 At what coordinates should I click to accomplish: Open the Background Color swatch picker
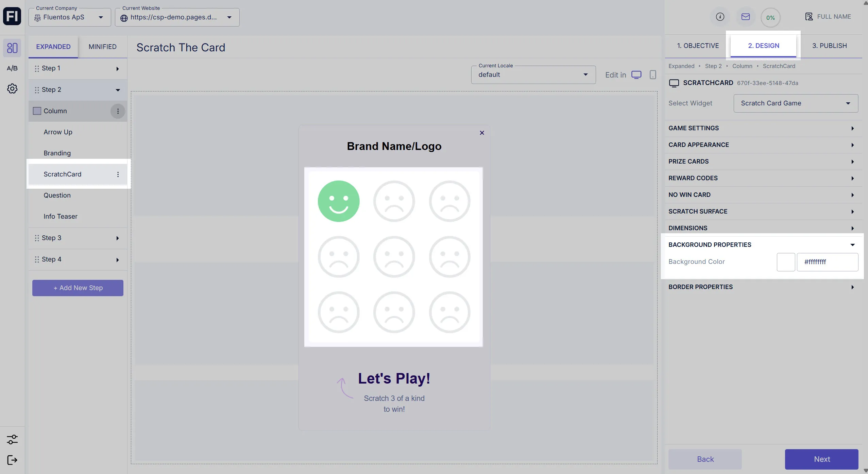click(x=786, y=262)
